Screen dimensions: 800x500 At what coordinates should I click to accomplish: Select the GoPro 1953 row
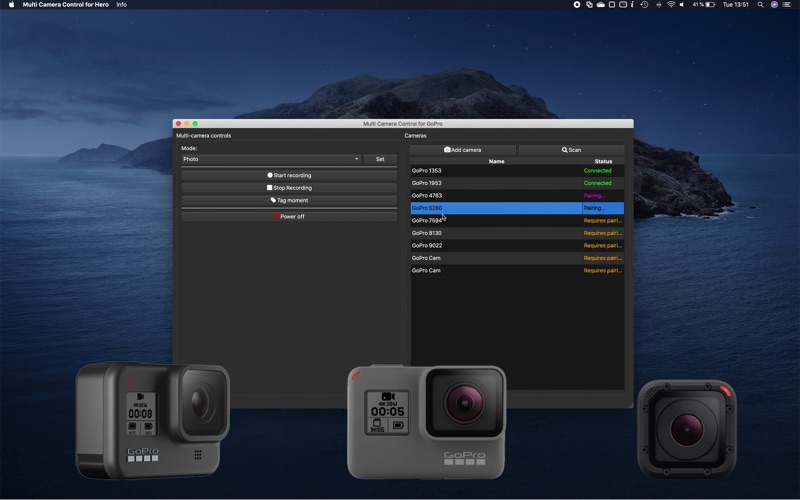tap(517, 183)
